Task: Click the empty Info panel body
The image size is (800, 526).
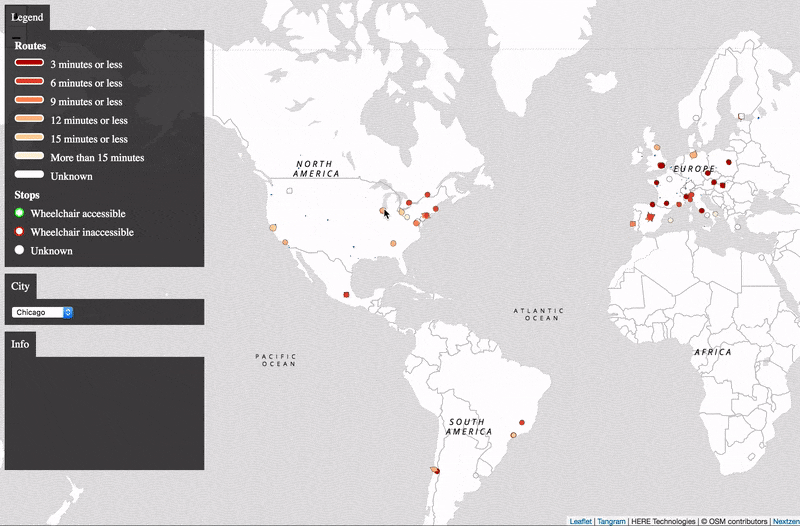Action: click(105, 413)
